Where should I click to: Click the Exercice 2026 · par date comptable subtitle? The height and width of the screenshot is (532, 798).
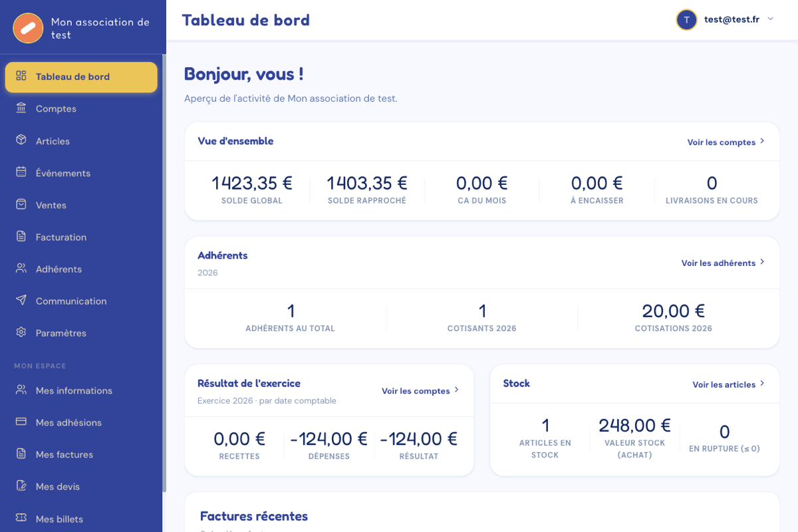point(267,400)
